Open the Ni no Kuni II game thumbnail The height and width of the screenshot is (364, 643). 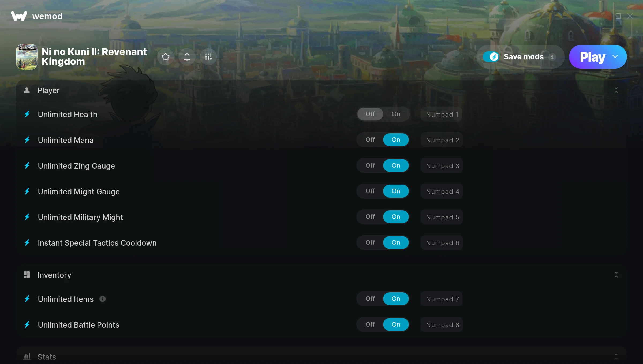[x=27, y=57]
